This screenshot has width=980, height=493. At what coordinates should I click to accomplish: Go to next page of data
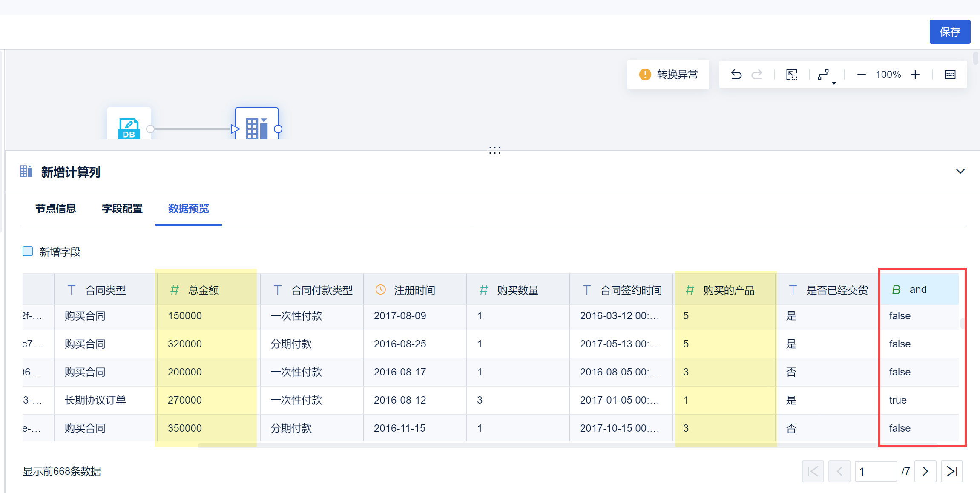tap(925, 471)
